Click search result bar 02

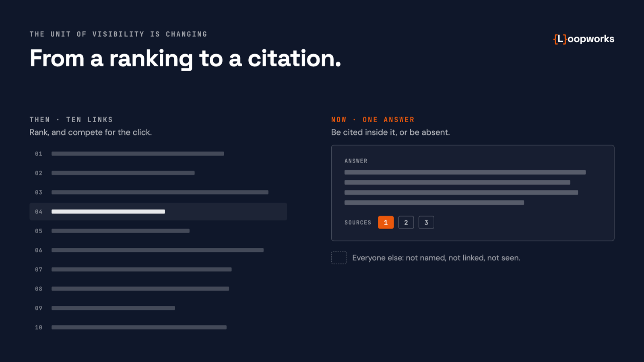coord(123,173)
